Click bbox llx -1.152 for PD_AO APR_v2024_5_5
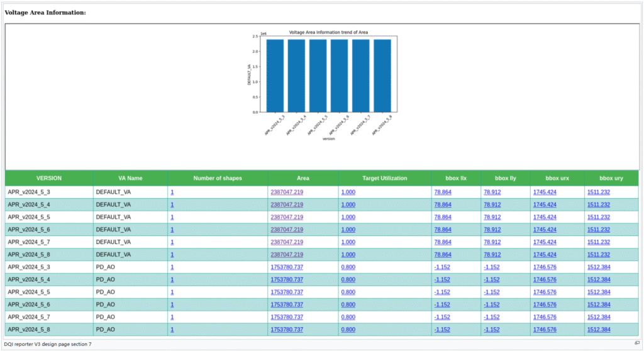644x351 pixels. coord(443,292)
